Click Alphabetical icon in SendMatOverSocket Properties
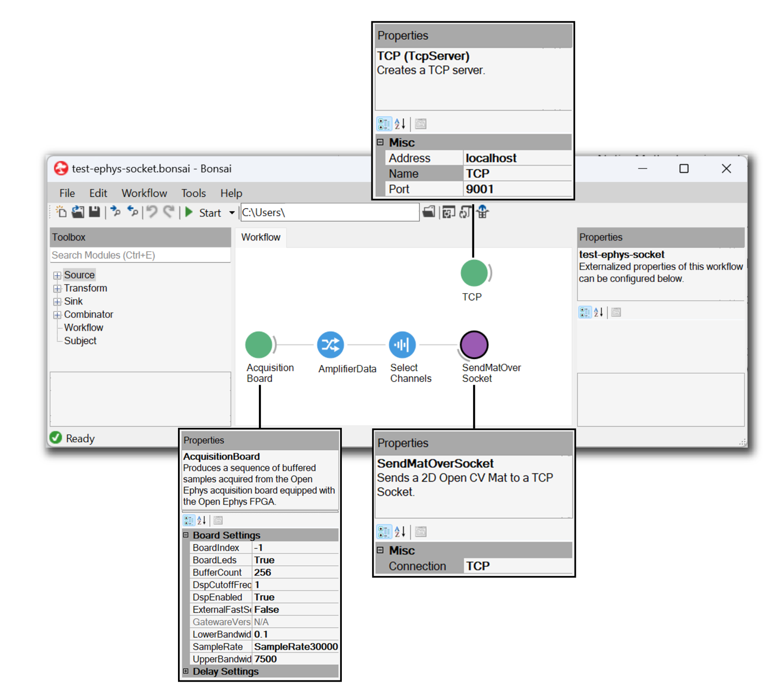 pos(400,532)
